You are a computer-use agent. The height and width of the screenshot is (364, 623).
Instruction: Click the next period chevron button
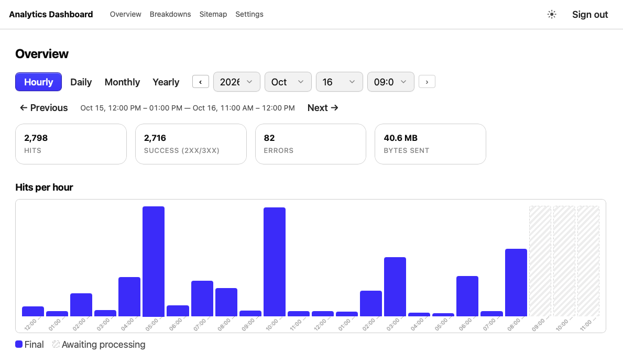pos(427,82)
